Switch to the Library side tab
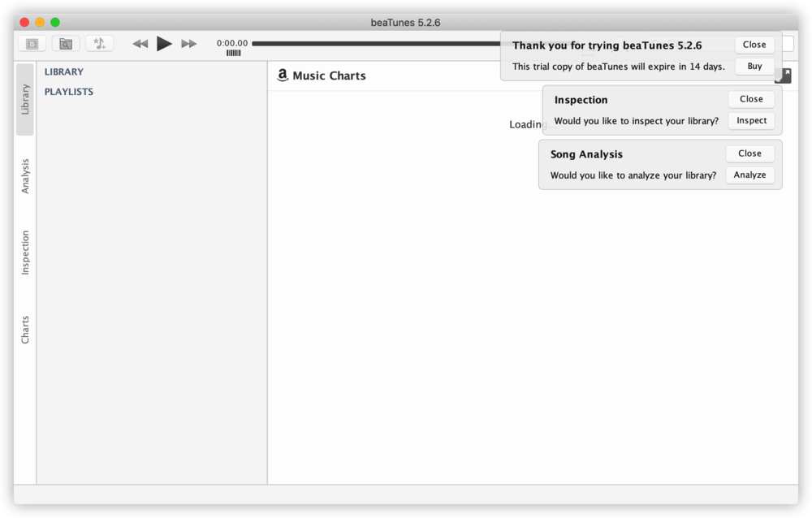The image size is (812, 518). click(x=25, y=99)
